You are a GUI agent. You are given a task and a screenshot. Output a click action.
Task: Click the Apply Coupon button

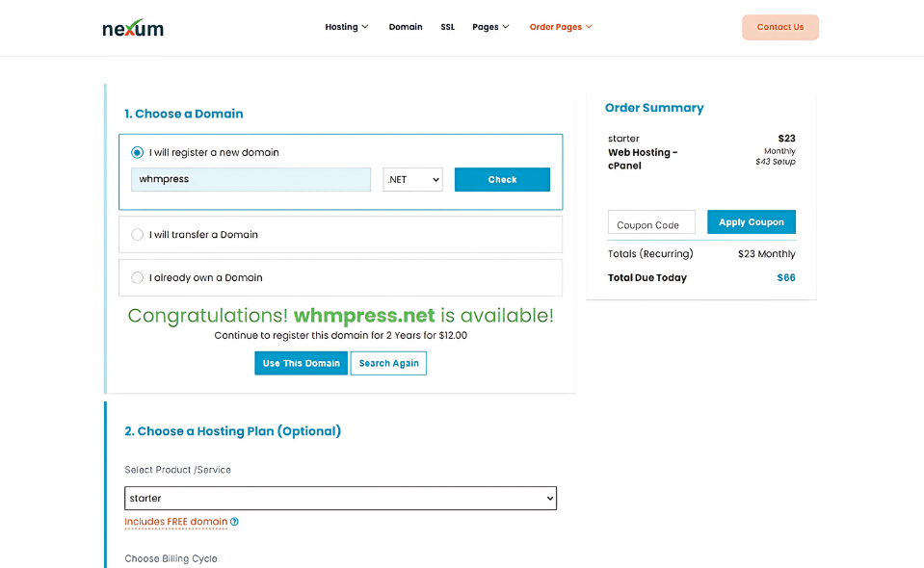pos(752,221)
